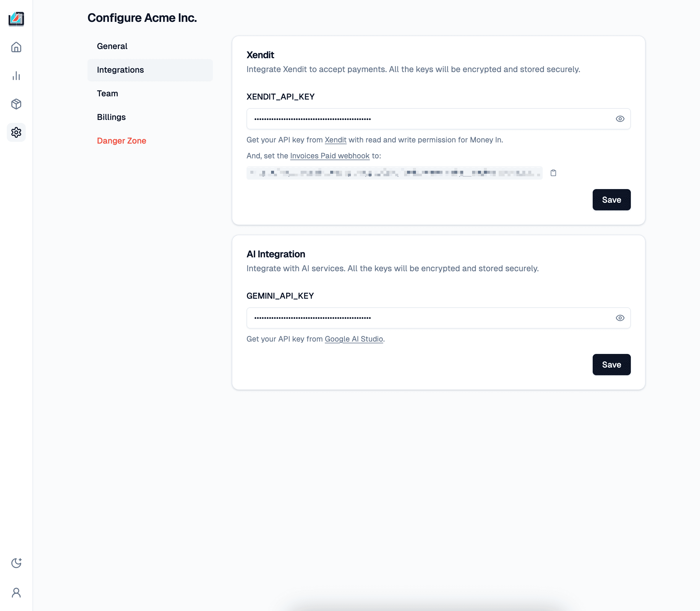Copy the webhook URL to clipboard
Screen dimensions: 700x611
(x=553, y=173)
